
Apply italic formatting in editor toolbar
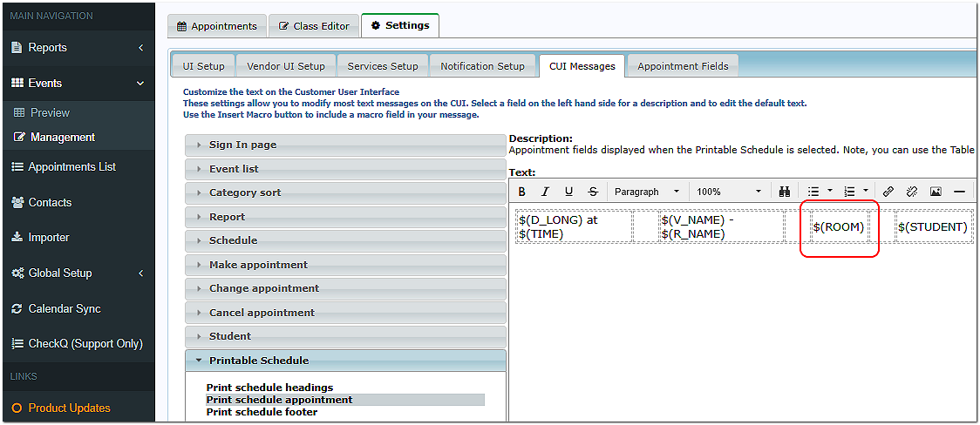[x=546, y=192]
